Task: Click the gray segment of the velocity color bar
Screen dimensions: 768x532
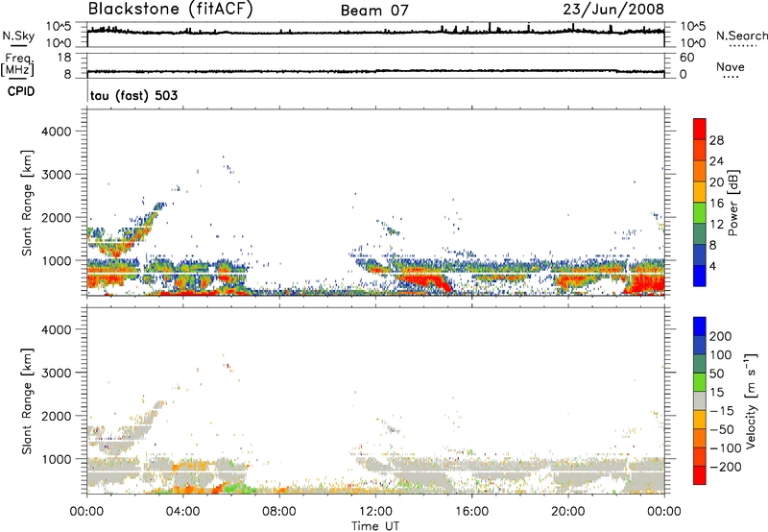Action: pyautogui.click(x=700, y=401)
